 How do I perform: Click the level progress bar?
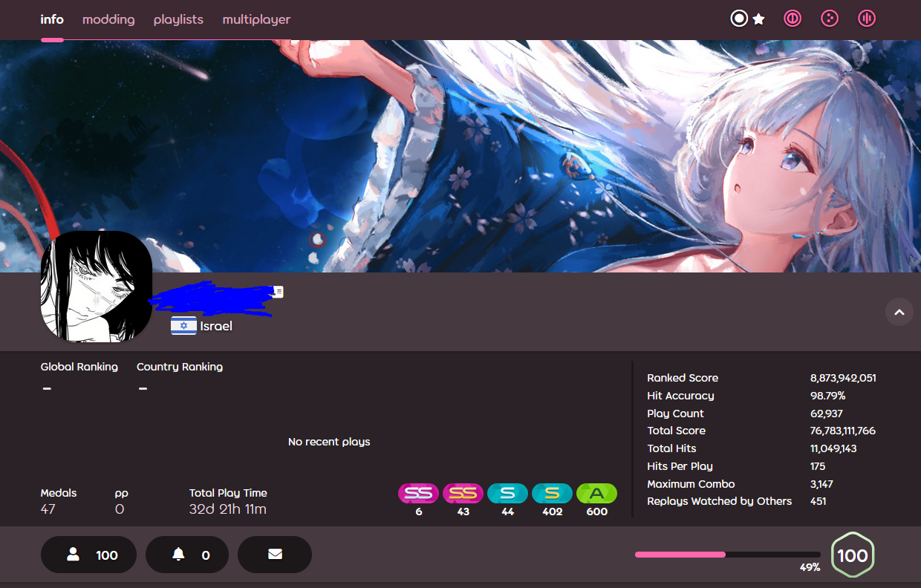pos(728,555)
